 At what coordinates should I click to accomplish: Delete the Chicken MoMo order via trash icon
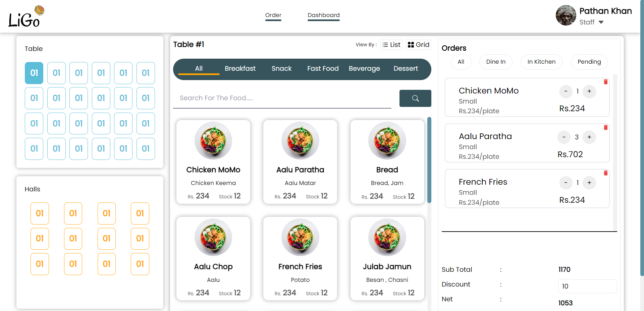point(606,82)
